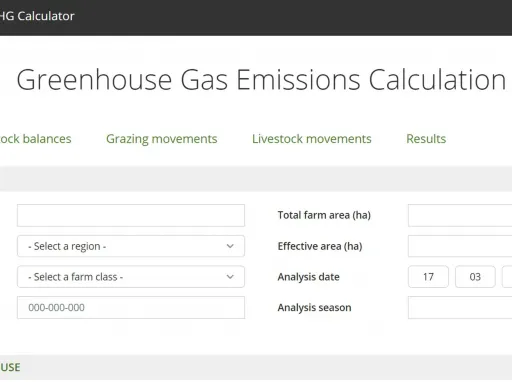Expand the Select a region dropdown
The height and width of the screenshot is (382, 512).
click(131, 246)
